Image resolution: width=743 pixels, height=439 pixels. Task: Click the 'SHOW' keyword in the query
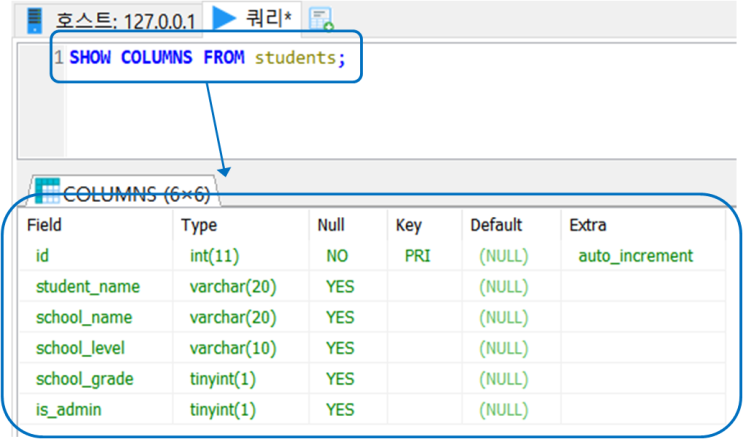[90, 57]
